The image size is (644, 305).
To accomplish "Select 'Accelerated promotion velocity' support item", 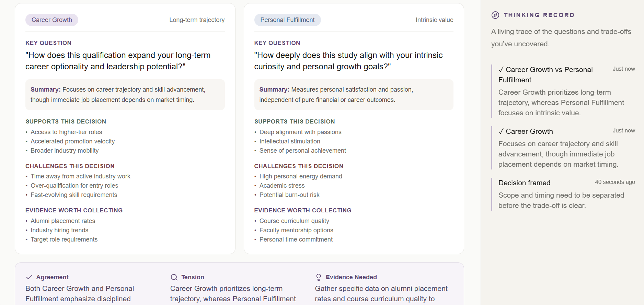I will pyautogui.click(x=73, y=141).
